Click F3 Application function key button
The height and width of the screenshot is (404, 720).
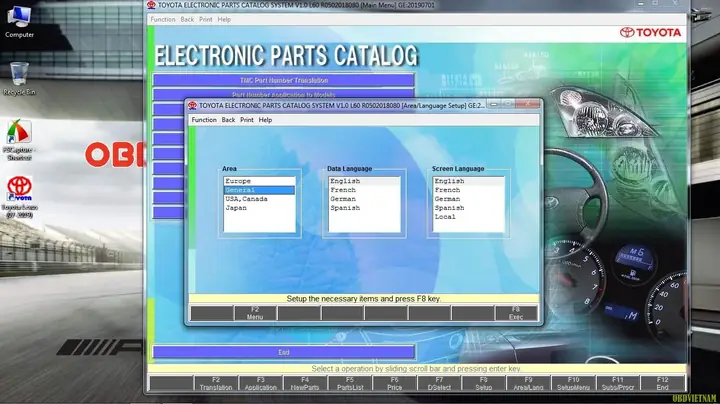pyautogui.click(x=260, y=384)
